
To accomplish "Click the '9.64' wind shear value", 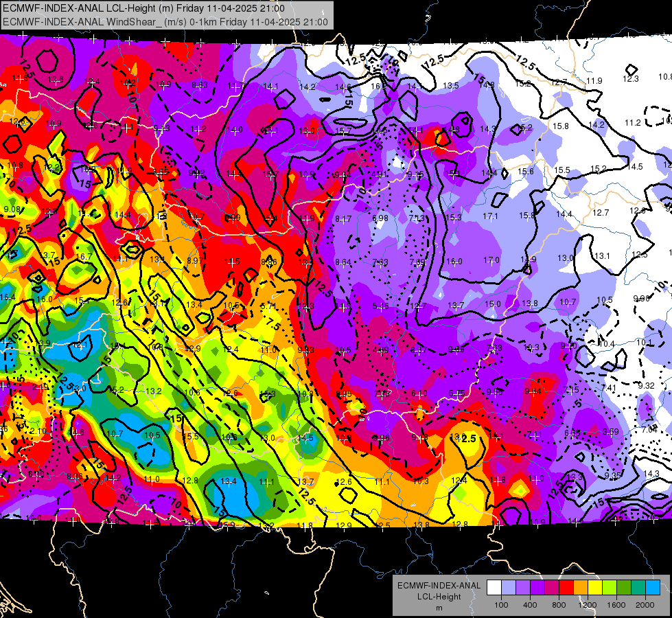I will (x=533, y=391).
